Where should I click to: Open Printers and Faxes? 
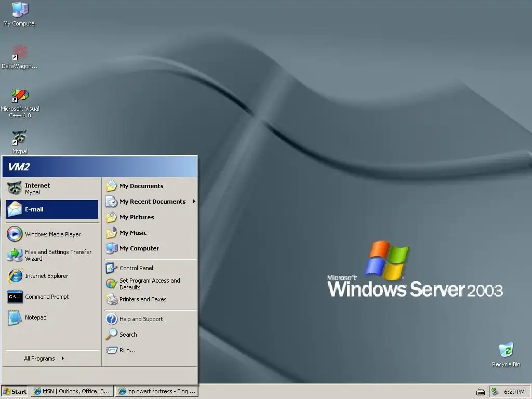pyautogui.click(x=151, y=299)
